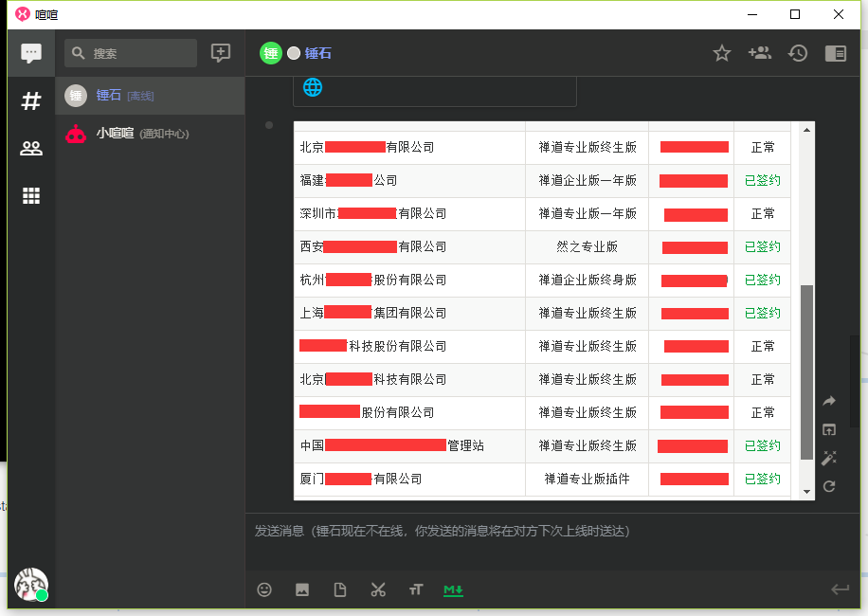Open the emoji picker

(x=264, y=590)
